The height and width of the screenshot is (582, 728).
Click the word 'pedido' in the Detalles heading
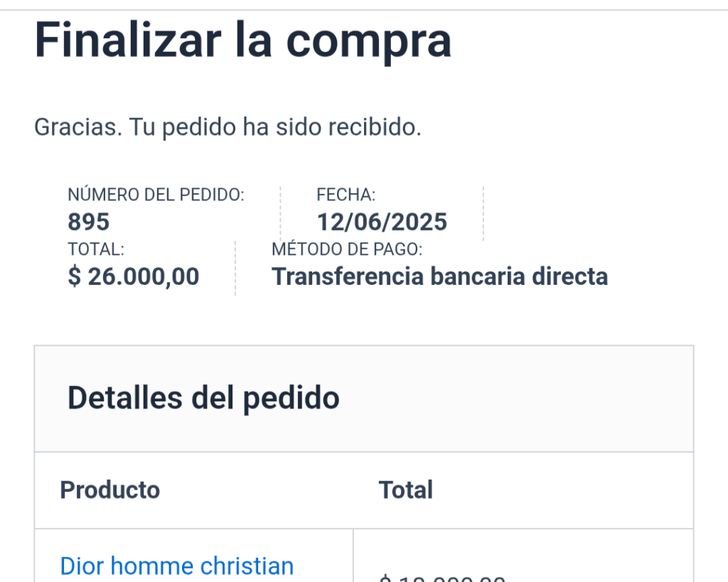291,398
